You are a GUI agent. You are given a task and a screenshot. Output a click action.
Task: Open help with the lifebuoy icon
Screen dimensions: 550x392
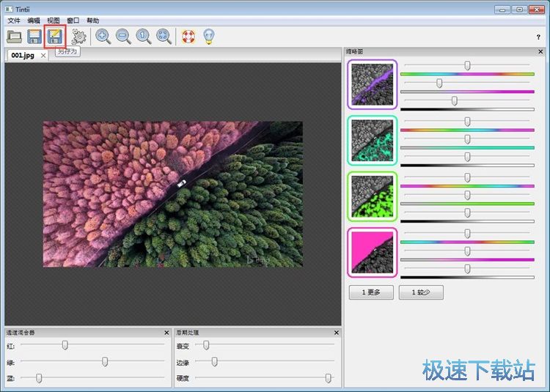pyautogui.click(x=188, y=36)
